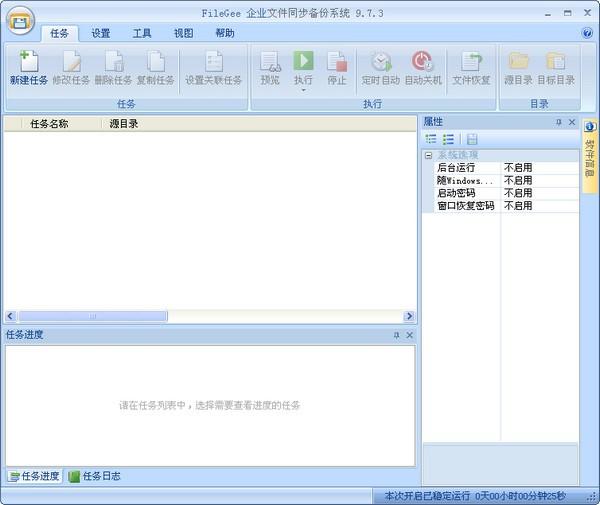Close the 任务进度 panel
Viewport: 600px width, 505px height.
click(x=409, y=335)
